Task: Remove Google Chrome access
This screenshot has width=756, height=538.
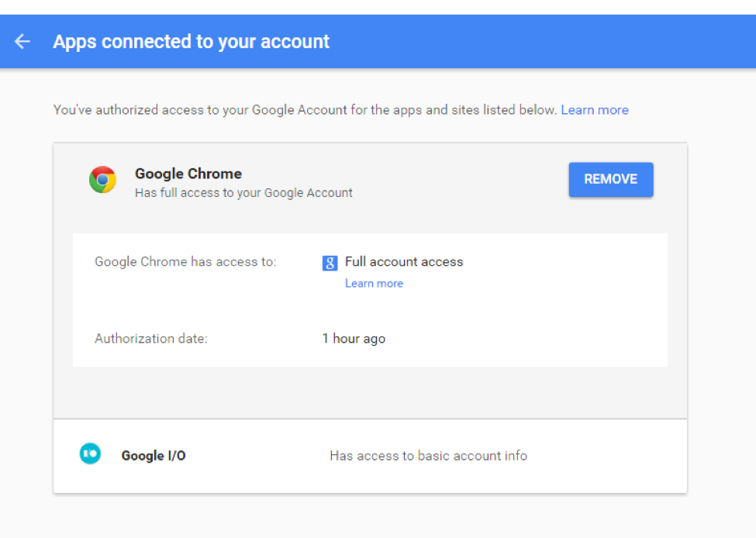Action: point(611,179)
